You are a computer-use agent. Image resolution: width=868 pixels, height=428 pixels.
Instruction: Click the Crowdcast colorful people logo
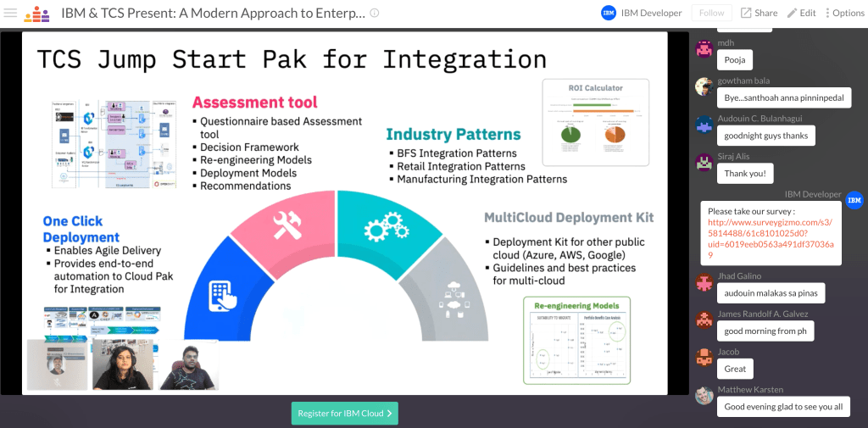pyautogui.click(x=36, y=14)
